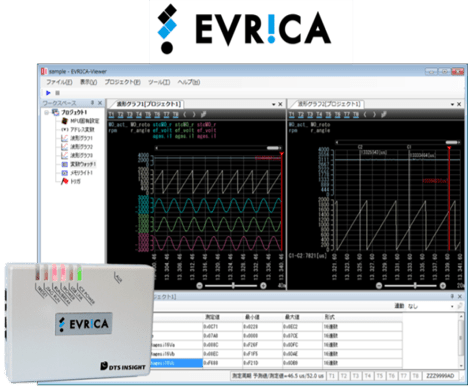
Task: Open the ヘルプ menu
Action: click(x=189, y=82)
